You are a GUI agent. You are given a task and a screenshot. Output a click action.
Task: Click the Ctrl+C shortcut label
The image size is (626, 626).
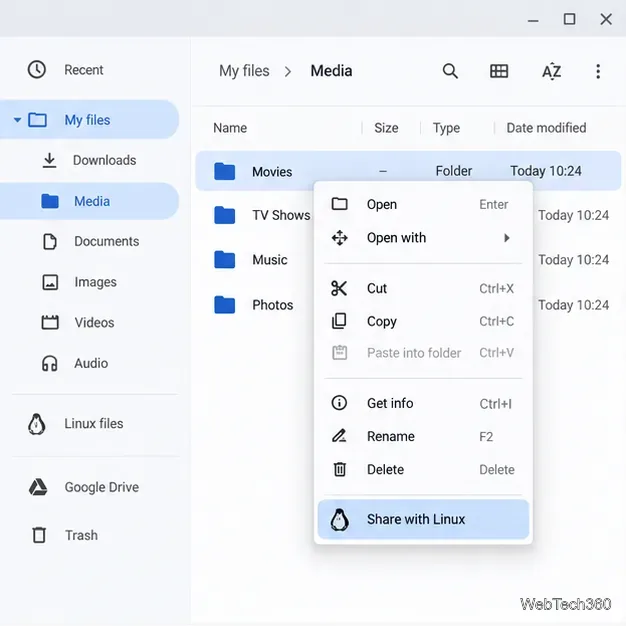pyautogui.click(x=497, y=321)
